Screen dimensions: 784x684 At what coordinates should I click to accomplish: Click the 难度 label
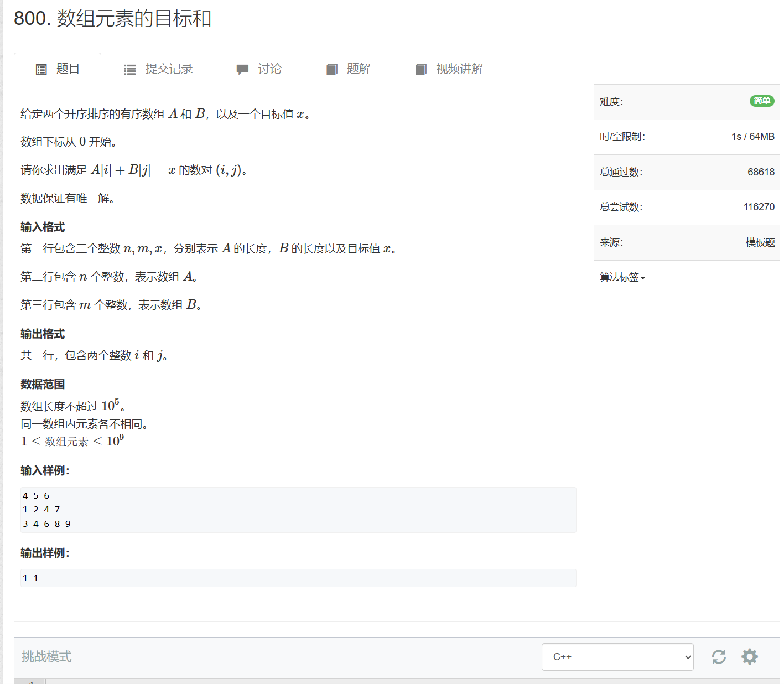611,102
